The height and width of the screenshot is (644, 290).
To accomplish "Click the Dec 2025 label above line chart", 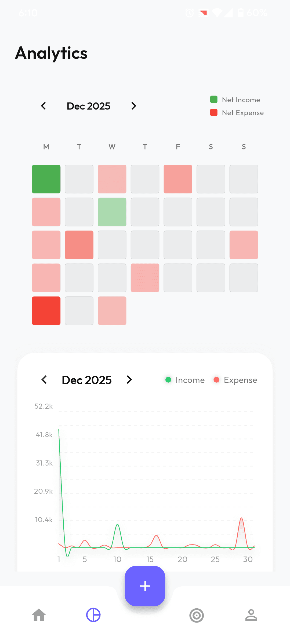I will pos(86,380).
